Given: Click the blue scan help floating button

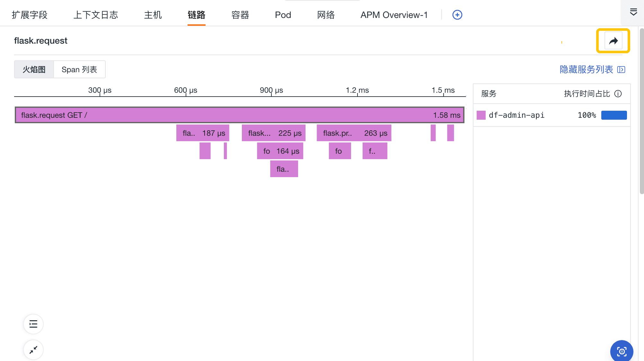Looking at the screenshot, I should tap(622, 351).
